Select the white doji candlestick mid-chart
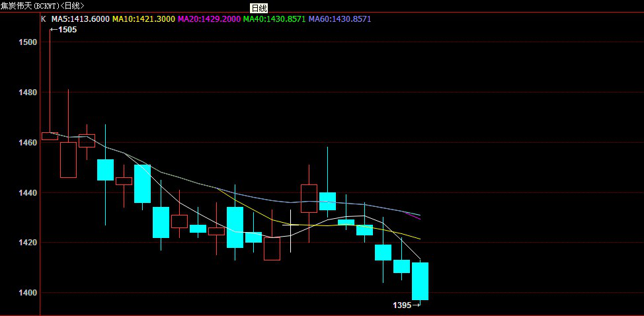 [290, 231]
